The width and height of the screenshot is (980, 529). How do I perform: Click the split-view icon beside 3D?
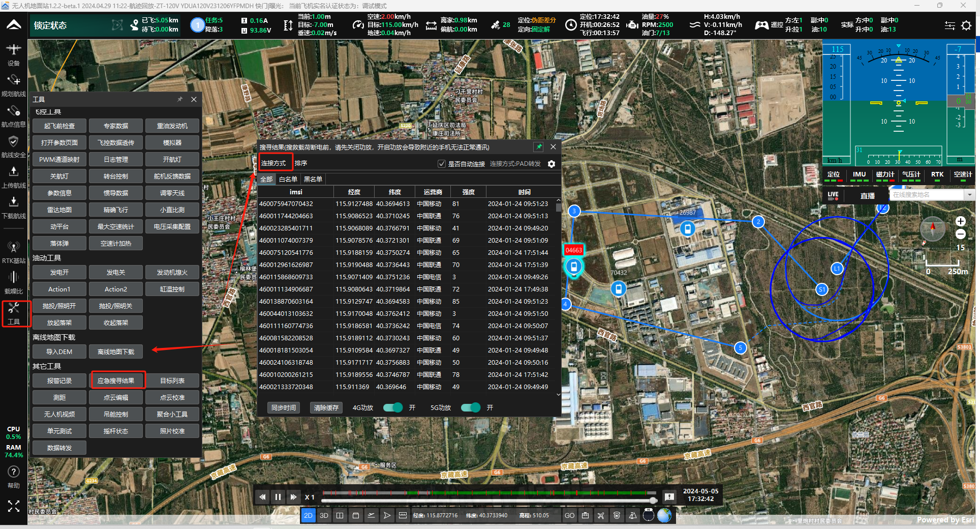pos(340,515)
